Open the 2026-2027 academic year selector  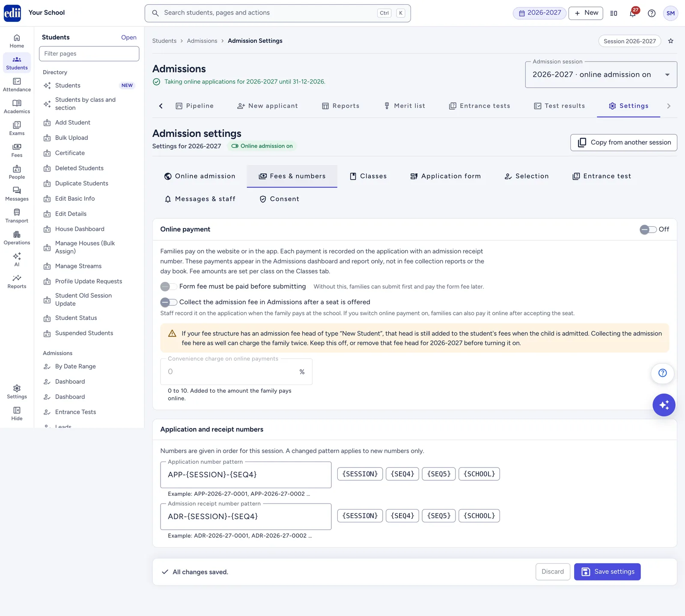[x=539, y=13]
